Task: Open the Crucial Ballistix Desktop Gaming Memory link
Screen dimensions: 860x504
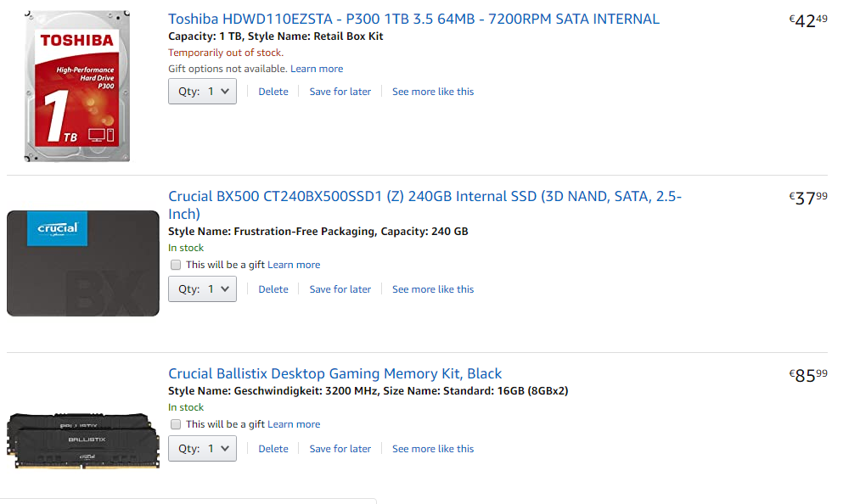Action: click(334, 374)
